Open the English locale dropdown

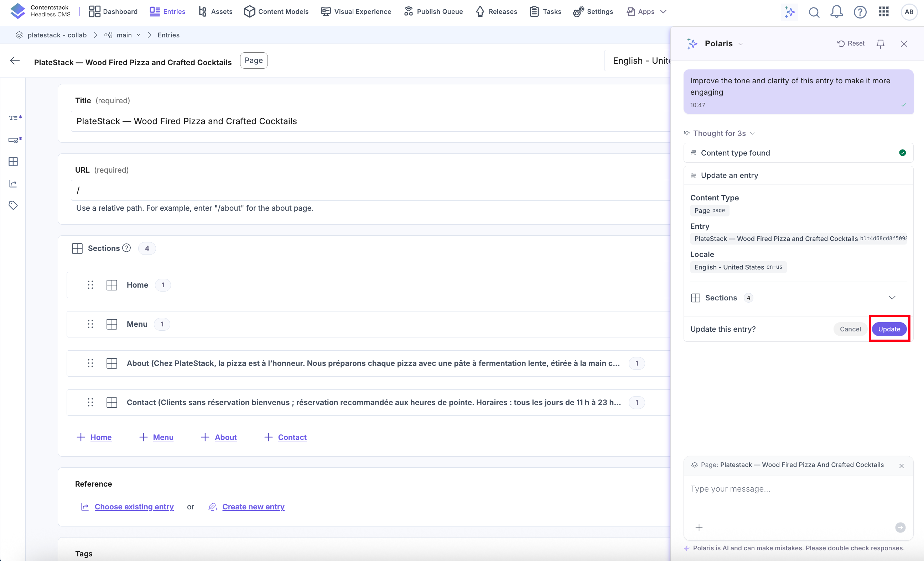pyautogui.click(x=638, y=61)
